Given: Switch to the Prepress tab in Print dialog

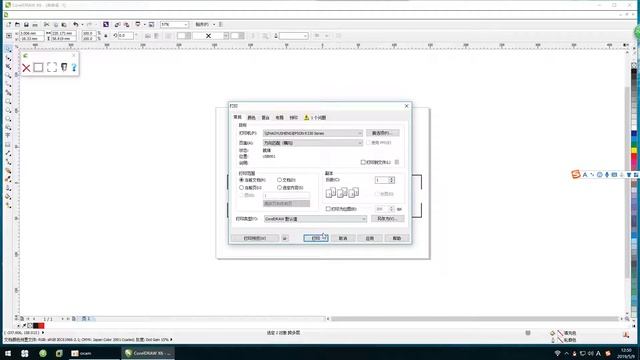Looking at the screenshot, I should 293,118.
